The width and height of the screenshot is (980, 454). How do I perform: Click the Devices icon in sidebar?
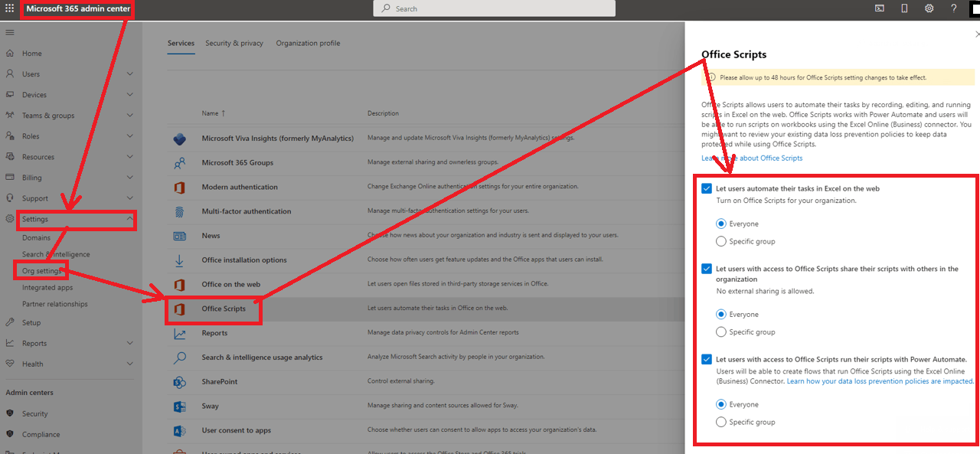pos(10,95)
